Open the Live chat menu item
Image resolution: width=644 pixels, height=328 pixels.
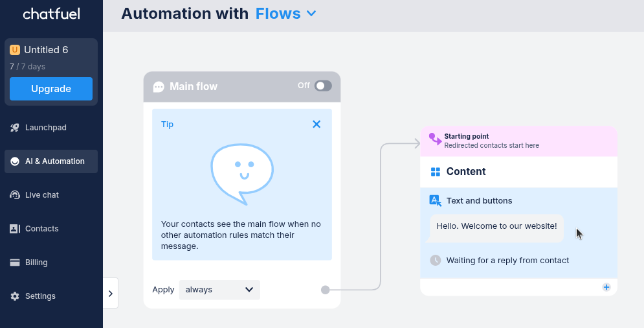click(x=42, y=195)
